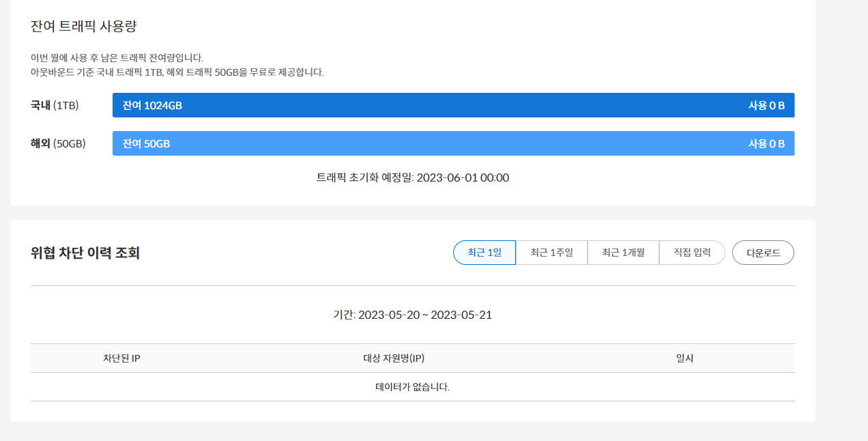868x441 pixels.
Task: Click the 이번 월에 사용 후 남은 description
Action: point(117,57)
